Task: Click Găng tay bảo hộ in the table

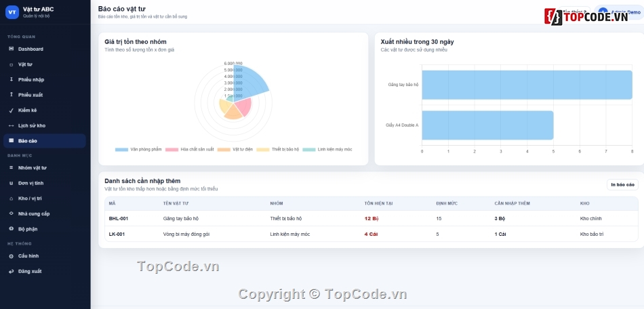Action: click(x=181, y=219)
